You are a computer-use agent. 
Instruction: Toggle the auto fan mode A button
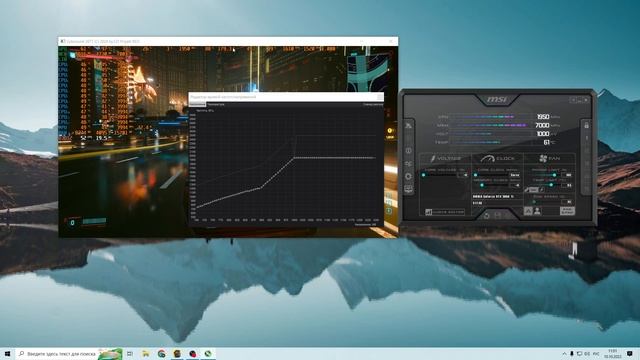click(528, 211)
